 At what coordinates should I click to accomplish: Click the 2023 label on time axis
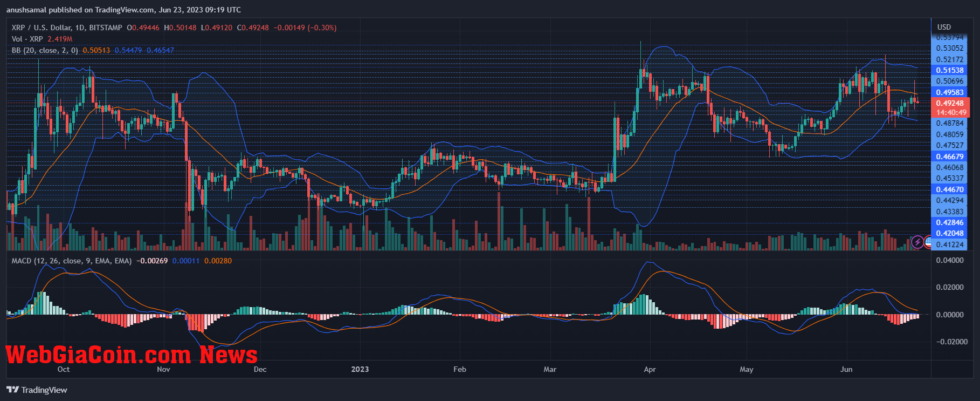point(360,369)
